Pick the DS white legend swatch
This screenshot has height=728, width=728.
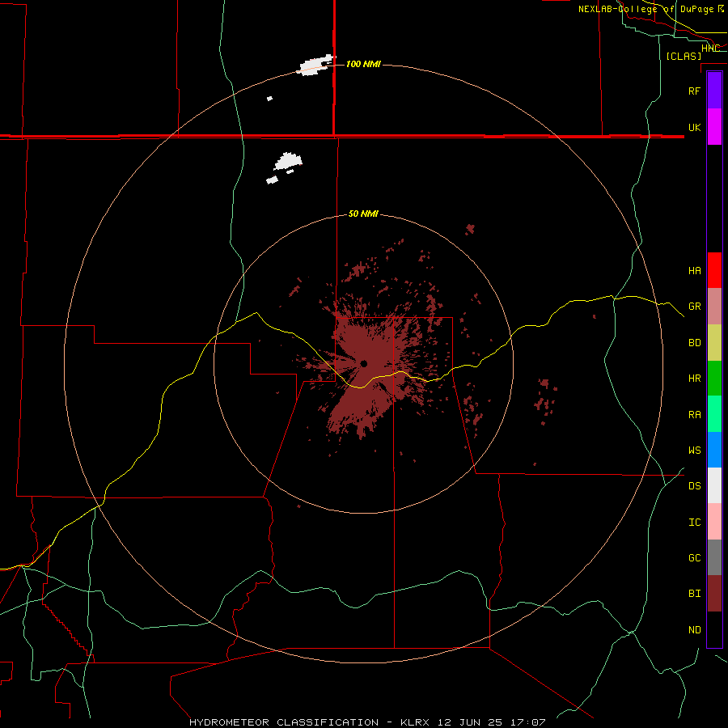tap(714, 485)
